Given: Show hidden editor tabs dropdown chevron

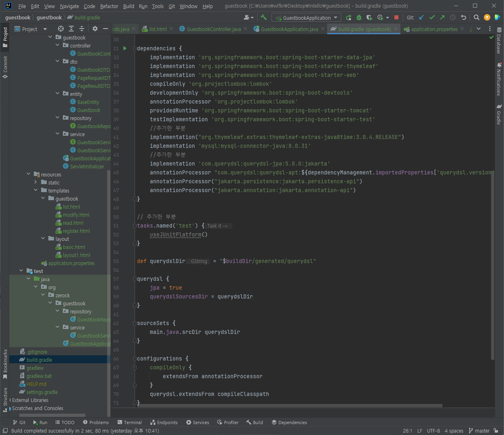Looking at the screenshot, I should click(479, 29).
